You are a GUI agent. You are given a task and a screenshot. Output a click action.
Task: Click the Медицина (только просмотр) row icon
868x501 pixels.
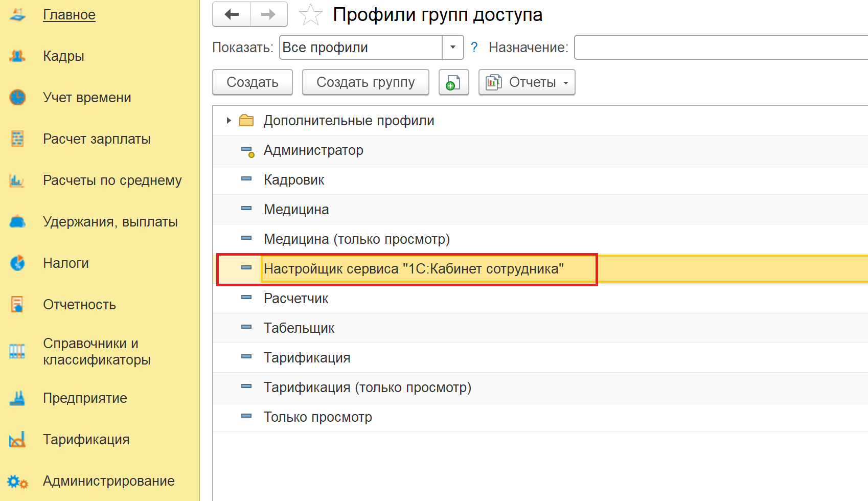pos(246,238)
